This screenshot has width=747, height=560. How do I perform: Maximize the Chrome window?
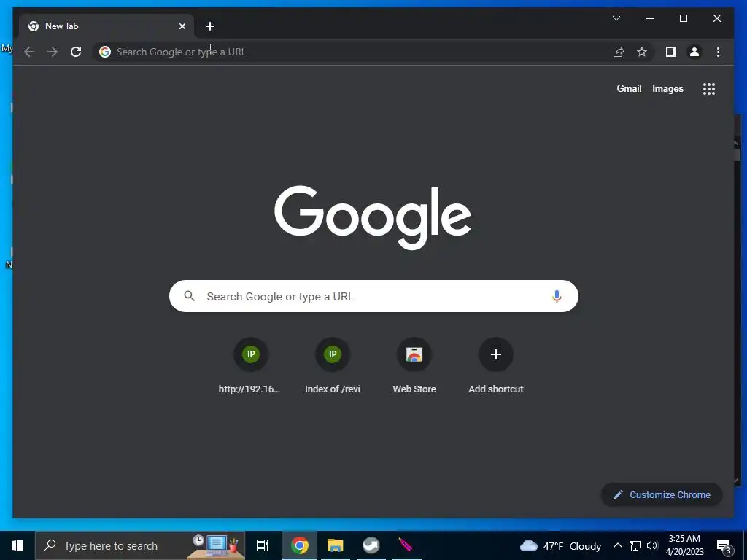pyautogui.click(x=683, y=18)
